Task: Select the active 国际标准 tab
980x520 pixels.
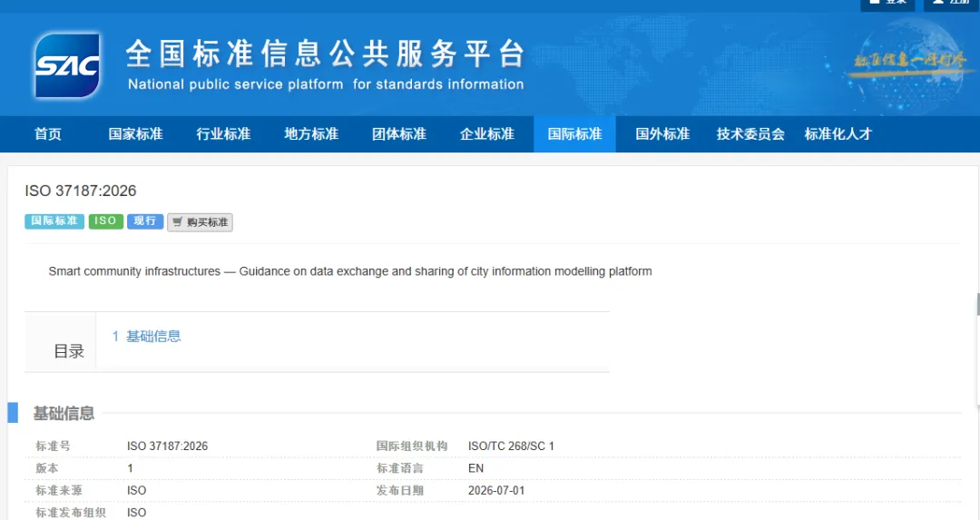Action: (574, 133)
